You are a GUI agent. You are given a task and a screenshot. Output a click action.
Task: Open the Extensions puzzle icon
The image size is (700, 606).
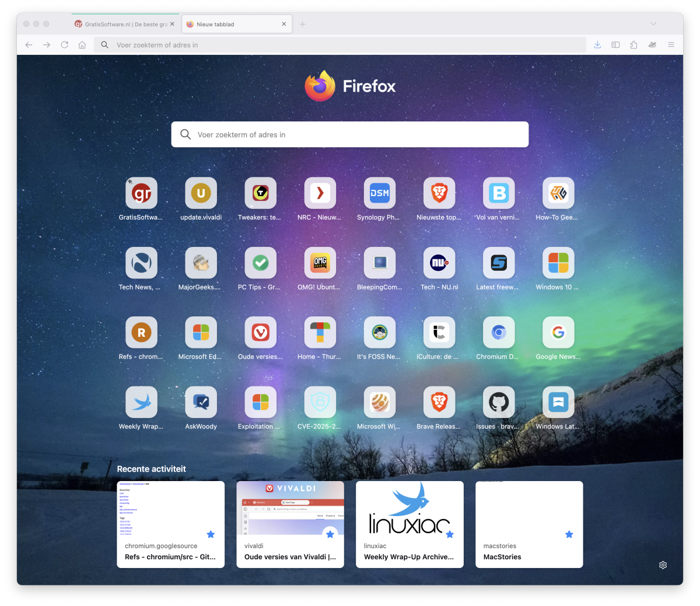(633, 45)
